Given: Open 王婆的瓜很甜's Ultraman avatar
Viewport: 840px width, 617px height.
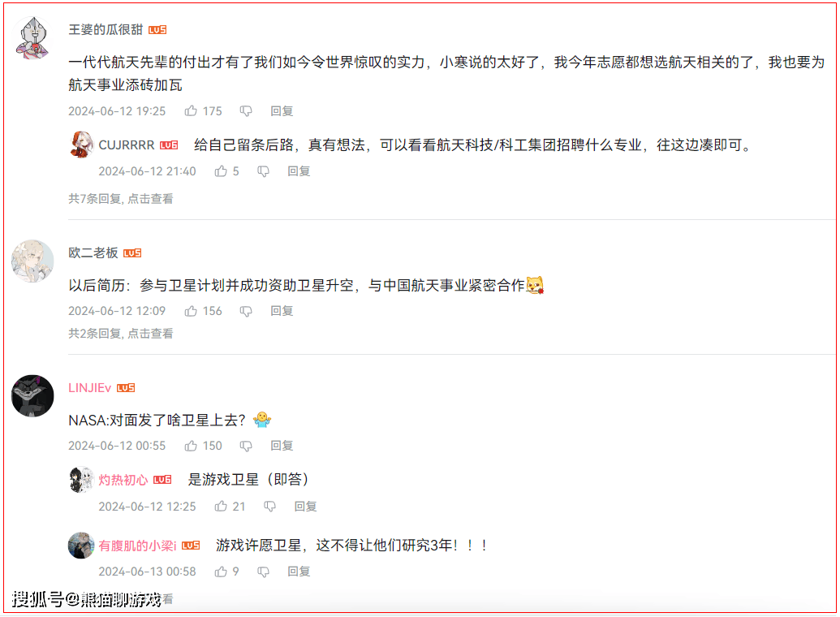Looking at the screenshot, I should (32, 37).
